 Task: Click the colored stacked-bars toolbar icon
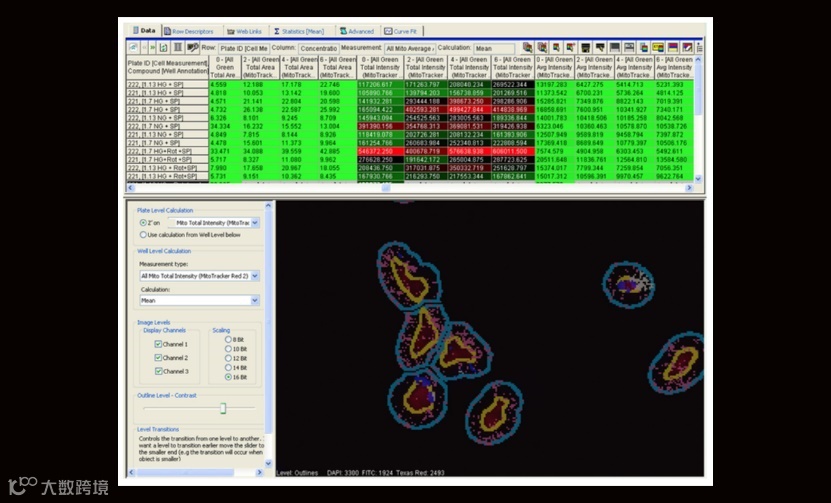point(644,48)
